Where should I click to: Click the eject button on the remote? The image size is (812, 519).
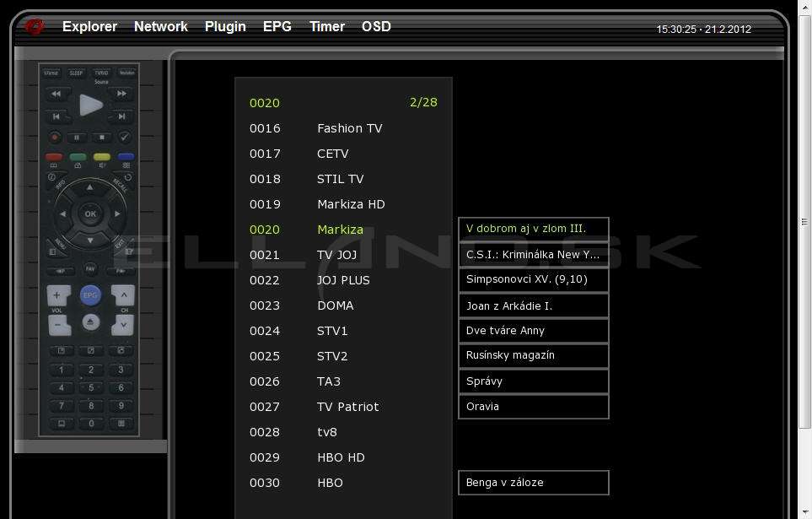point(90,322)
